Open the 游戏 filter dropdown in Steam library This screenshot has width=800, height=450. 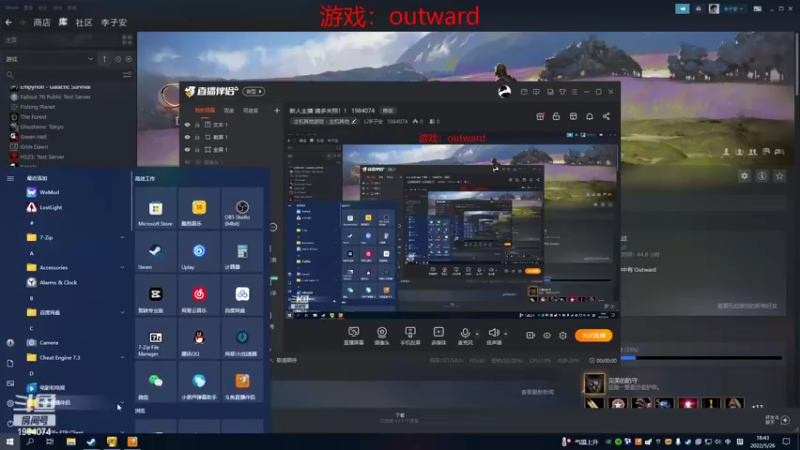(x=49, y=59)
